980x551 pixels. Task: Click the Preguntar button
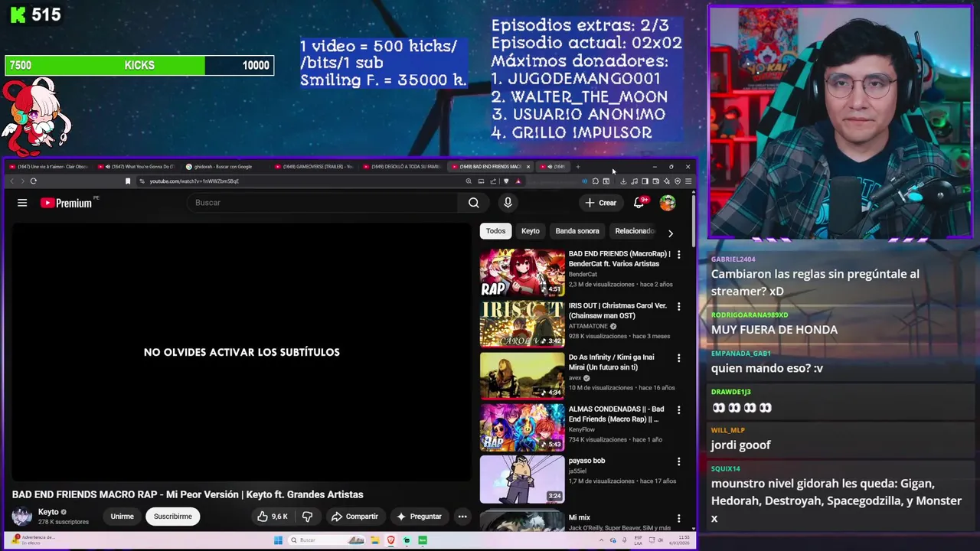point(418,517)
